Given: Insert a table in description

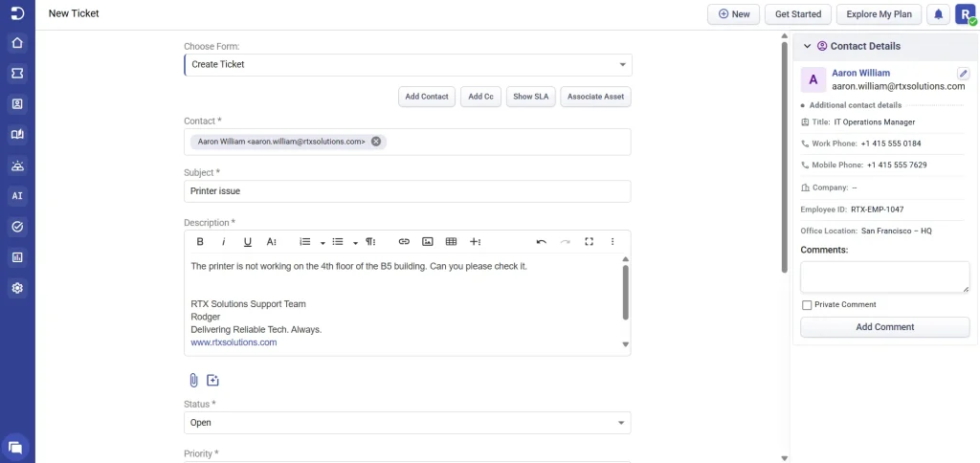Looking at the screenshot, I should [x=452, y=242].
